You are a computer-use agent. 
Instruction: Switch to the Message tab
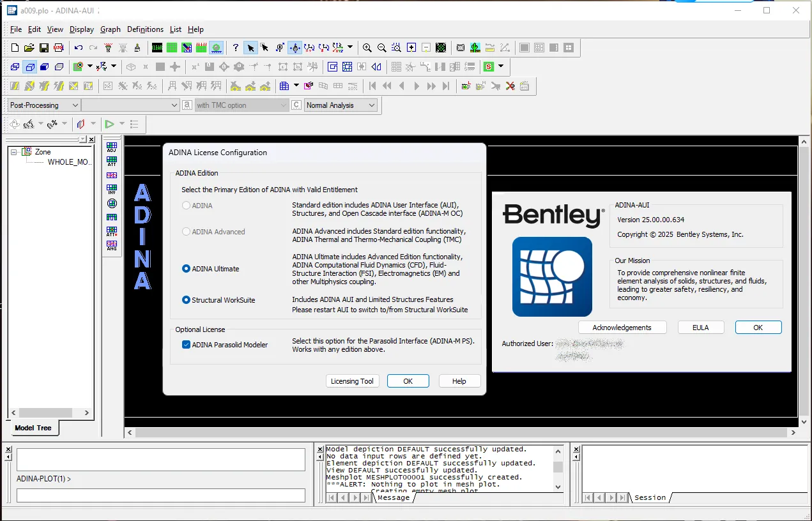tap(394, 497)
